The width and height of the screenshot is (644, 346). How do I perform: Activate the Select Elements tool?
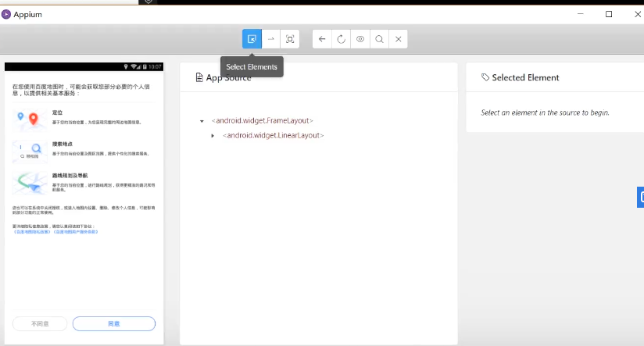click(x=252, y=39)
